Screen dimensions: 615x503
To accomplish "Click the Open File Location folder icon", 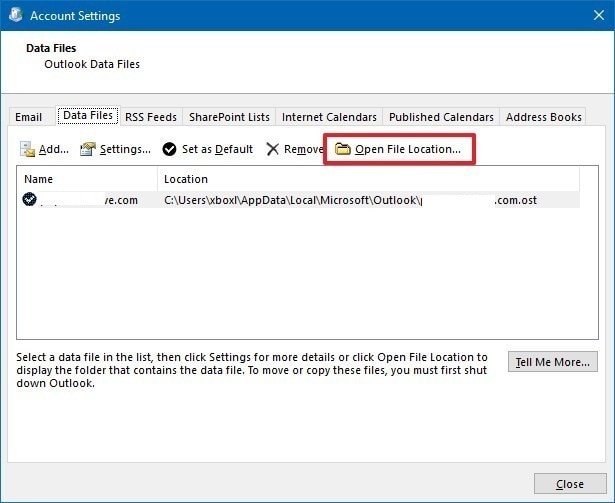I will coord(342,150).
